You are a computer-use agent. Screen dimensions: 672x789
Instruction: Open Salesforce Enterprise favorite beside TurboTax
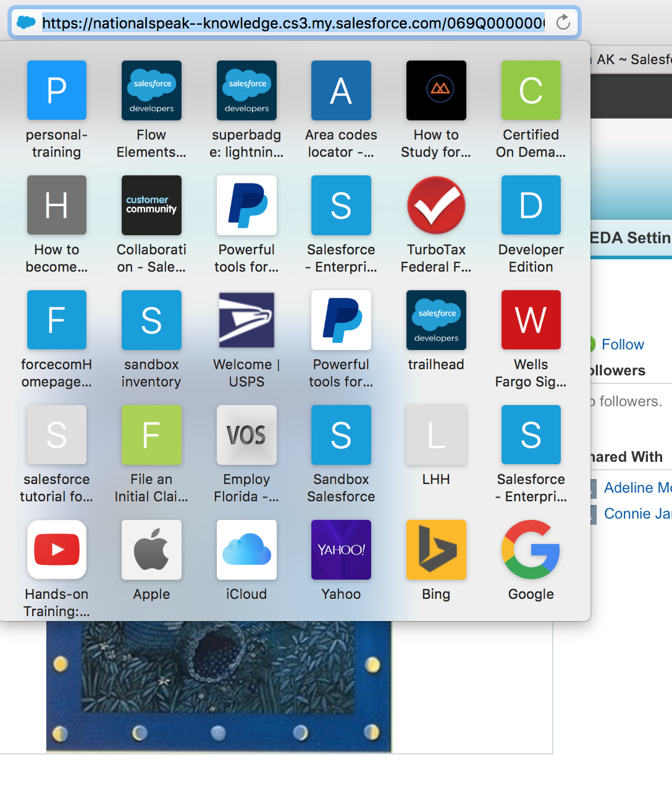[x=341, y=205]
